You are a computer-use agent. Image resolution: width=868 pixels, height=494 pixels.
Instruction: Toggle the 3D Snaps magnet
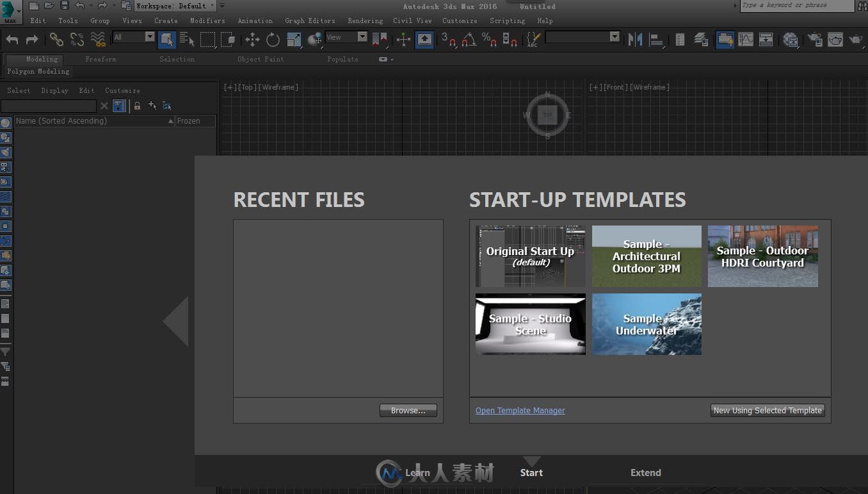point(449,40)
